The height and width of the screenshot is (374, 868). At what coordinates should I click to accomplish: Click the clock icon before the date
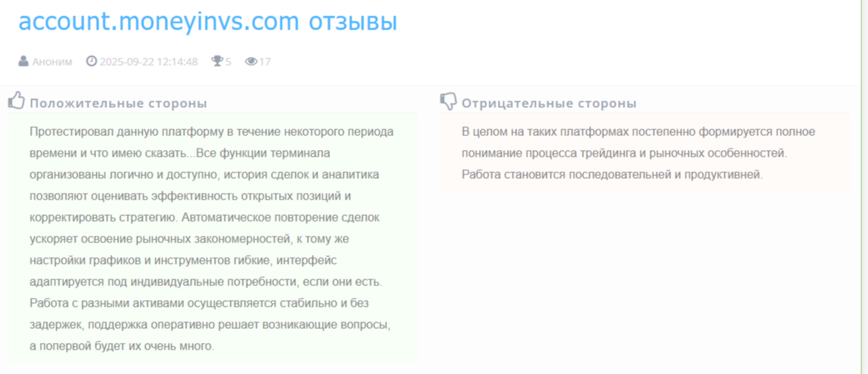click(91, 61)
